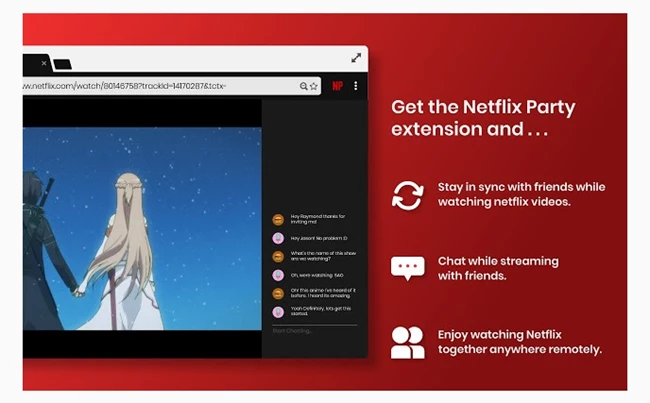Select message 'Yeah Definitely, lets get this started'
Screen dimensions: 650x403
pyautogui.click(x=320, y=311)
